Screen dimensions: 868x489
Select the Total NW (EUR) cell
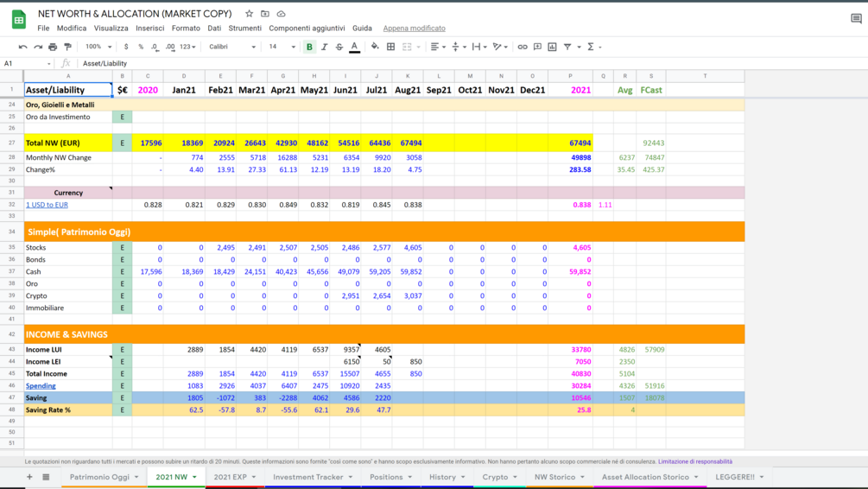pos(68,143)
